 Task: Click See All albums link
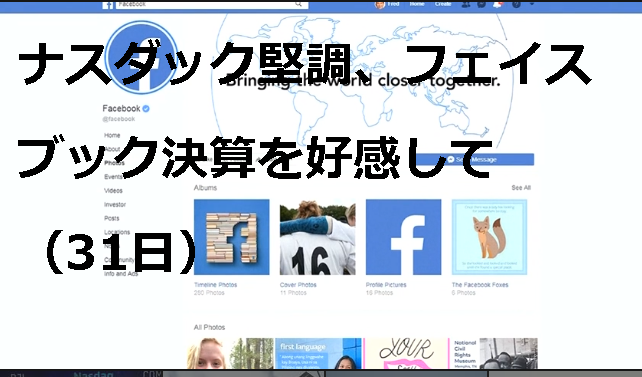pyautogui.click(x=521, y=188)
